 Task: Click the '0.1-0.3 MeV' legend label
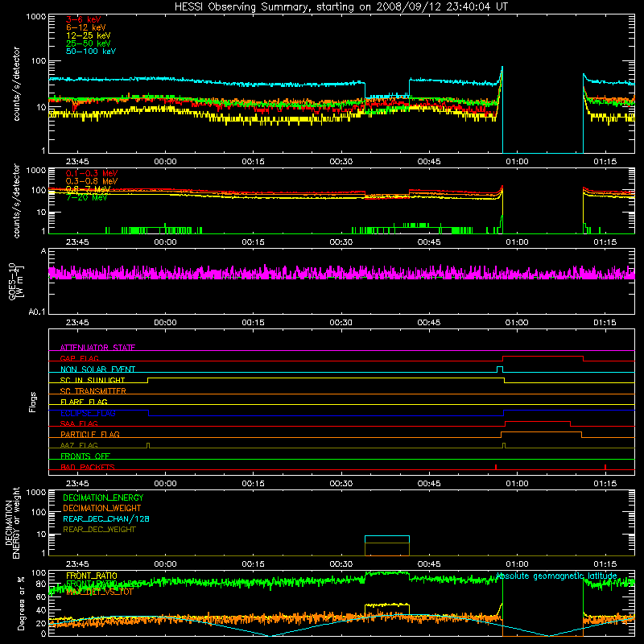click(x=92, y=173)
